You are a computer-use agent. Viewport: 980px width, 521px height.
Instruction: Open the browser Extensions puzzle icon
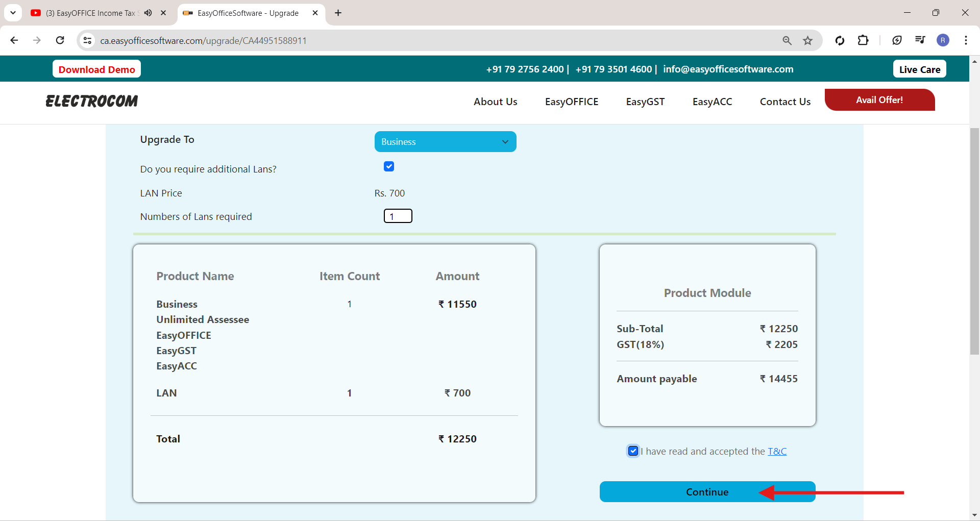pyautogui.click(x=863, y=40)
